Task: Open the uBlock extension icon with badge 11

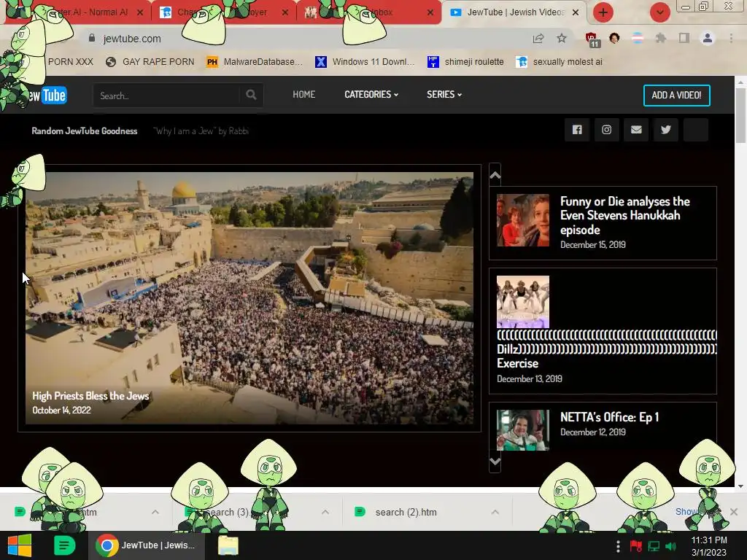Action: tap(592, 39)
